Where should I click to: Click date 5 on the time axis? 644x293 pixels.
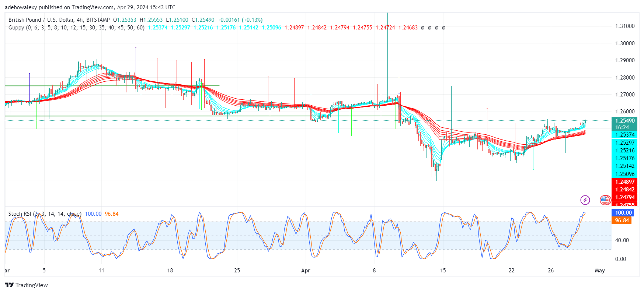tap(44, 271)
